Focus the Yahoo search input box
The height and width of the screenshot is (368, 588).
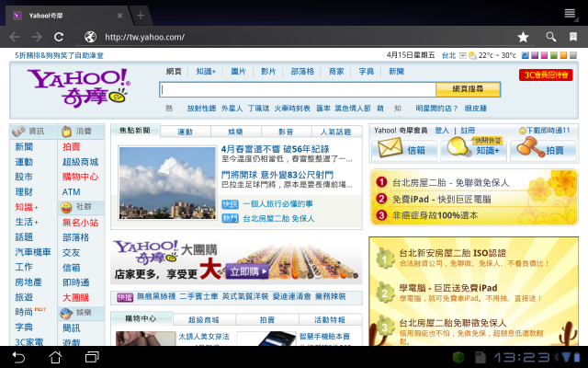pos(298,90)
